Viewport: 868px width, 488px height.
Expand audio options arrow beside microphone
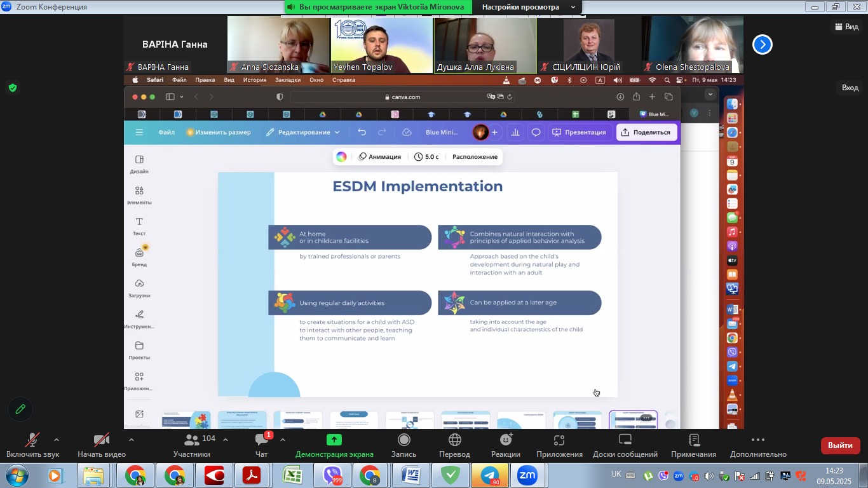click(x=57, y=440)
